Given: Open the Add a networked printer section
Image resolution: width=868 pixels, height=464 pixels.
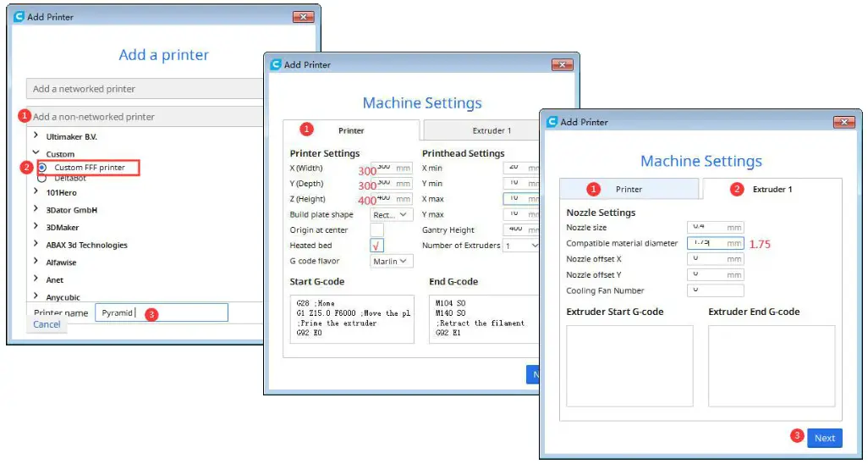Looking at the screenshot, I should (145, 89).
